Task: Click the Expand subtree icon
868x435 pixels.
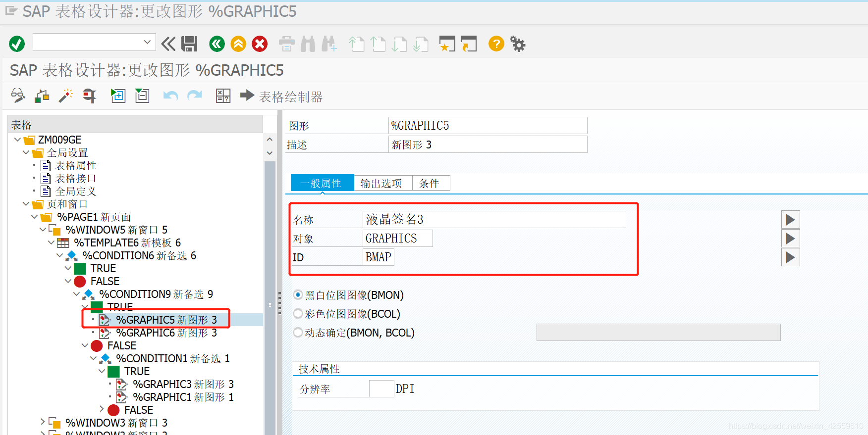Action: tap(118, 96)
